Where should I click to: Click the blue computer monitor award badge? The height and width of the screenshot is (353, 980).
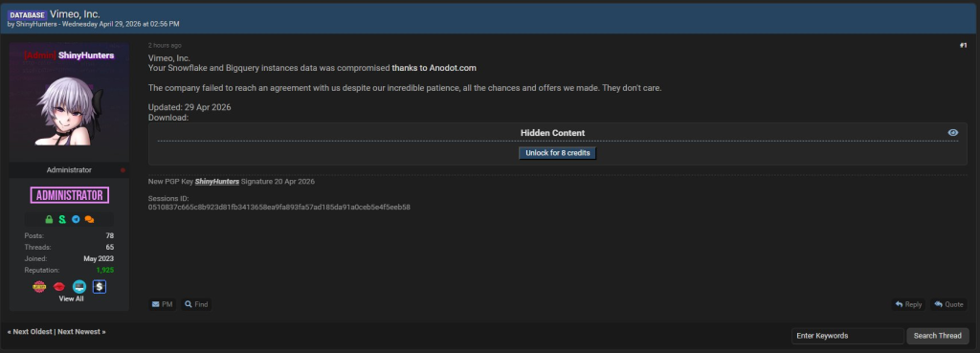pyautogui.click(x=79, y=287)
